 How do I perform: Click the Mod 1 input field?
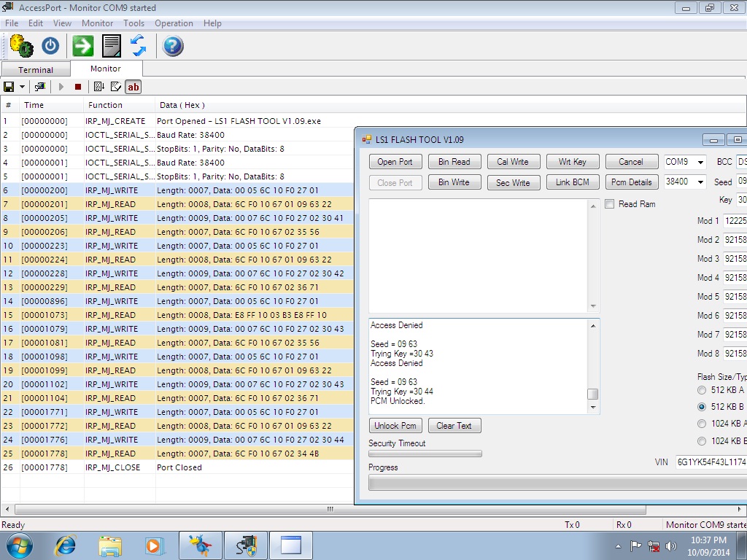[x=735, y=220]
